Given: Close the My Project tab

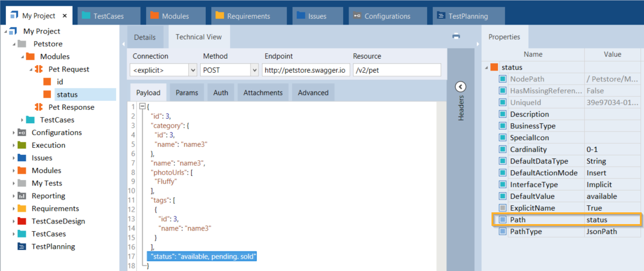Looking at the screenshot, I should click(x=64, y=16).
